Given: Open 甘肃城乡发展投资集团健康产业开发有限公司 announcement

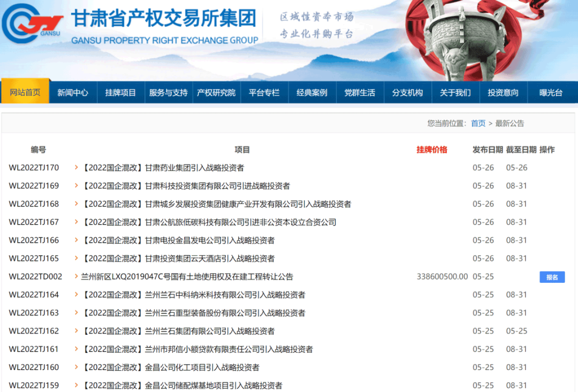Looking at the screenshot, I should tap(216, 204).
